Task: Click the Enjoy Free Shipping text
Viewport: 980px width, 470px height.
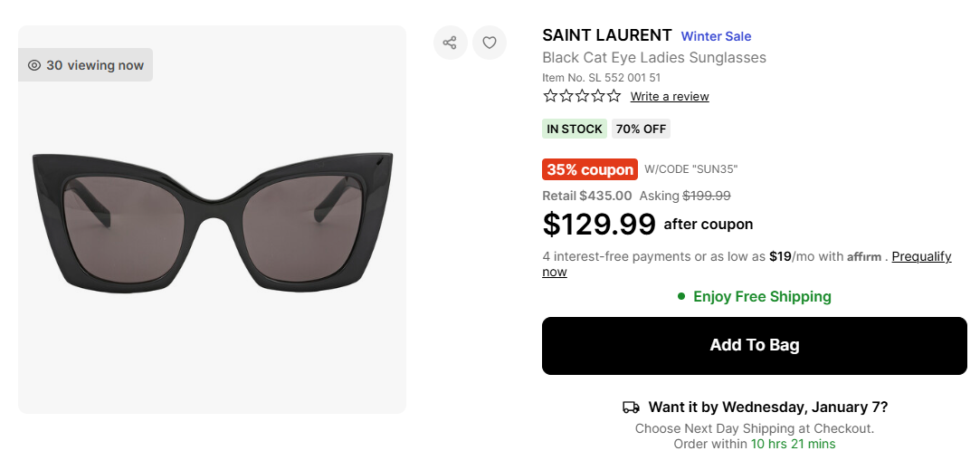Action: (x=762, y=296)
